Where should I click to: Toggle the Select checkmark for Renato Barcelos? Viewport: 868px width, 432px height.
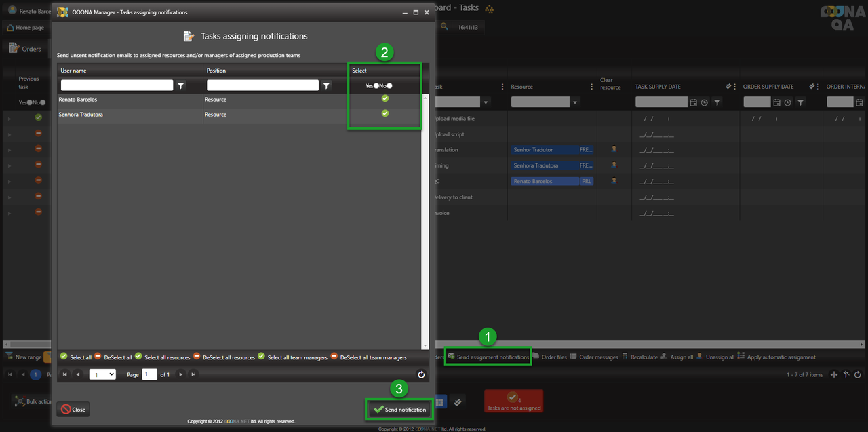tap(385, 99)
